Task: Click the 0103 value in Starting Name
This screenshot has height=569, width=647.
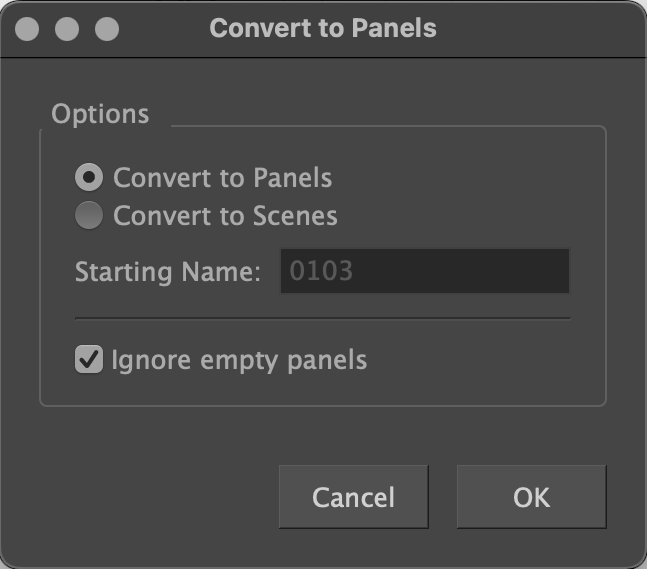Action: [321, 271]
